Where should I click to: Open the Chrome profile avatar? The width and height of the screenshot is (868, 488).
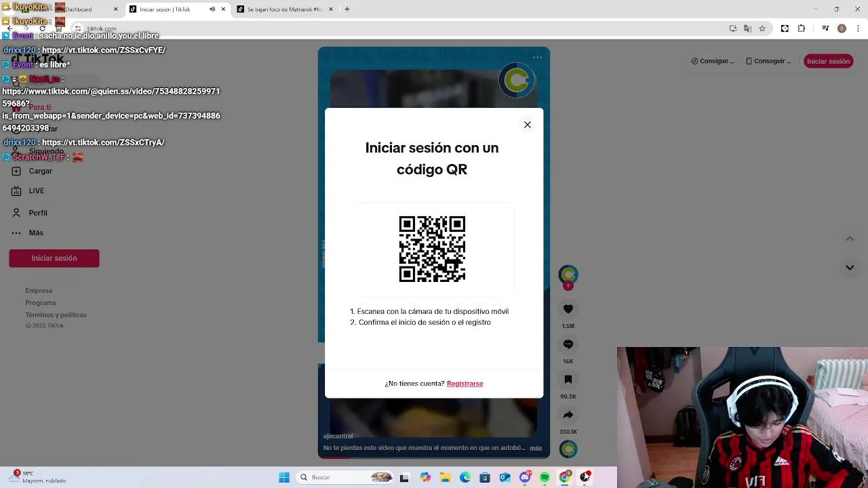coord(842,28)
